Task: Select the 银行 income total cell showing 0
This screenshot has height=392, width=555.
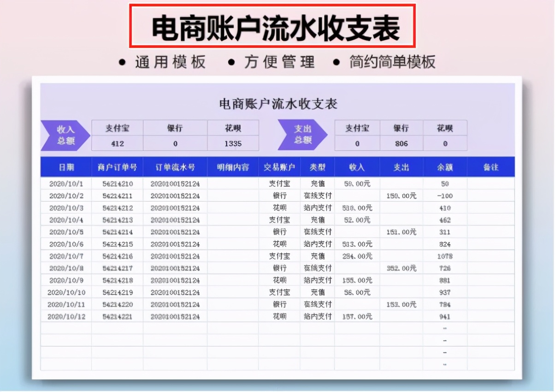Action: [x=175, y=143]
